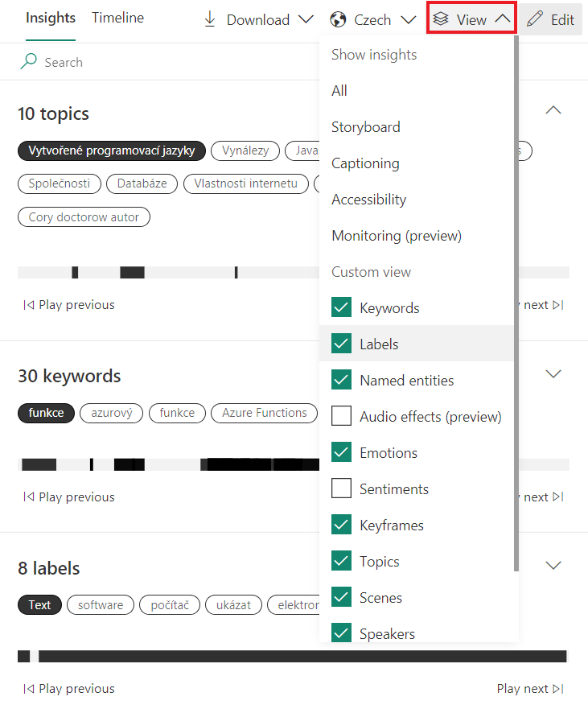The height and width of the screenshot is (713, 588).
Task: Click the layers View icon
Action: [441, 19]
